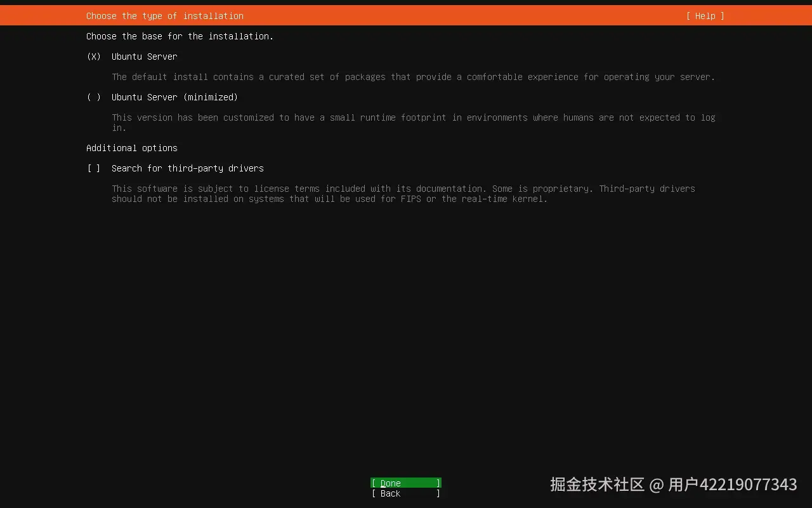Click the "Additional options" heading

(x=131, y=148)
